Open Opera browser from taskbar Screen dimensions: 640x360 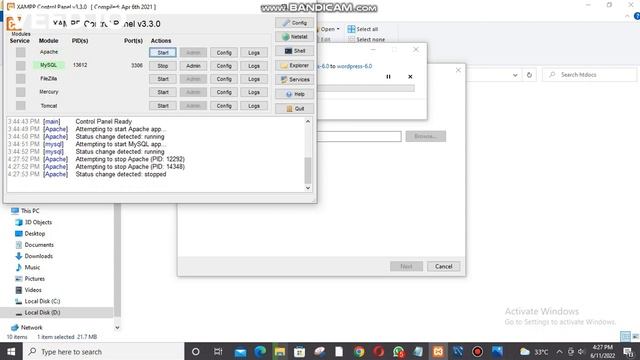point(379,351)
